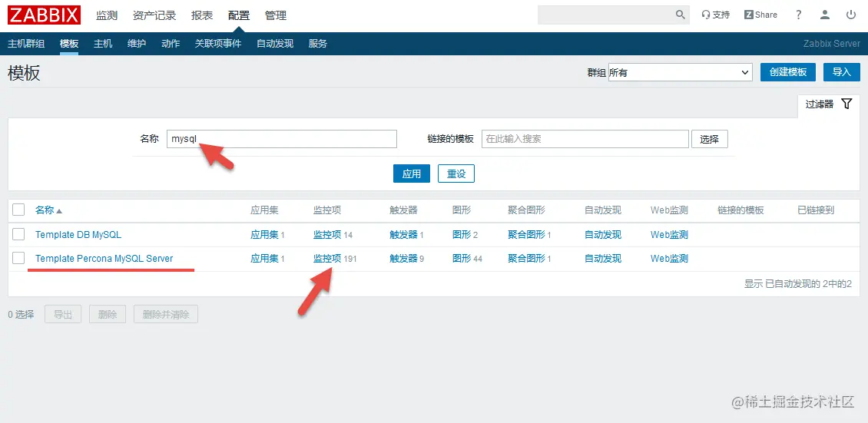The width and height of the screenshot is (868, 423).
Task: Open the 管理 menu
Action: 276,15
